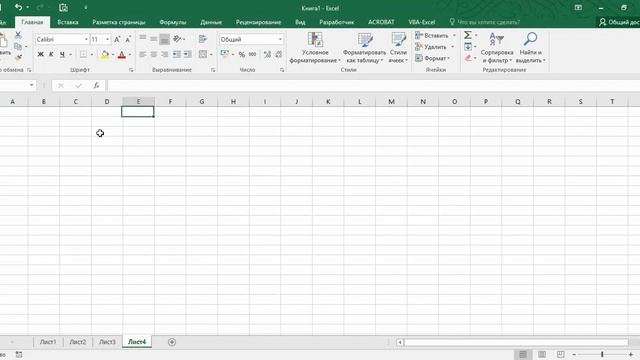The height and width of the screenshot is (360, 640).
Task: Toggle Underline (Ч) formatting
Action: pos(62,54)
